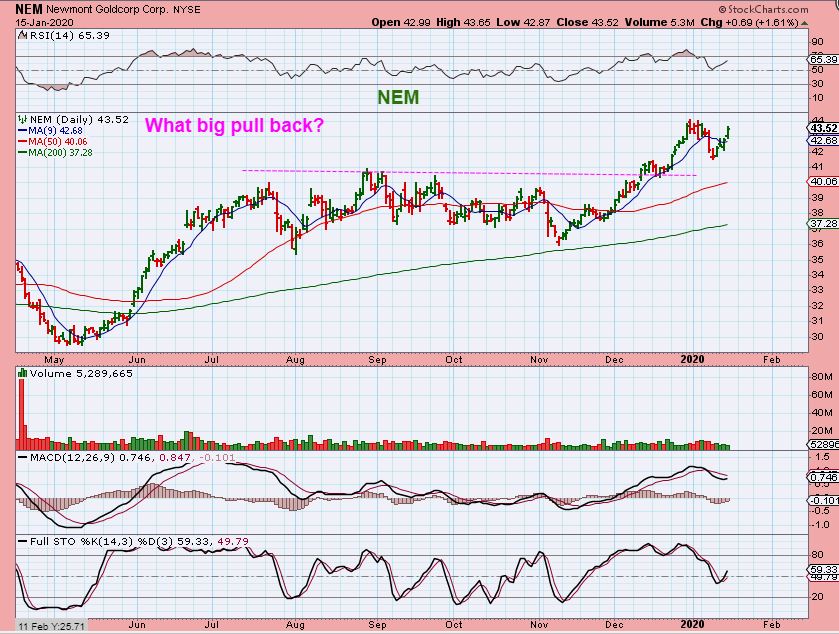Click the Dec label under the stochastic panel
Viewport: 839px width, 634px height.
pos(614,624)
